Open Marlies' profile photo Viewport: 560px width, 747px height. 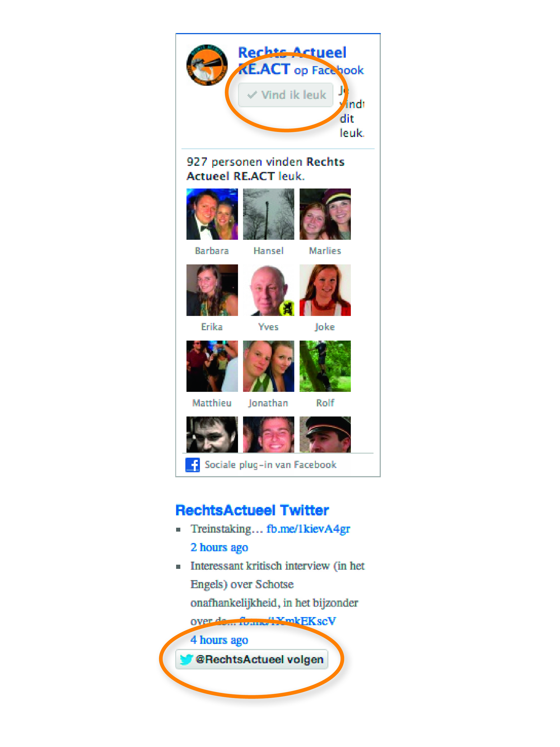click(325, 214)
